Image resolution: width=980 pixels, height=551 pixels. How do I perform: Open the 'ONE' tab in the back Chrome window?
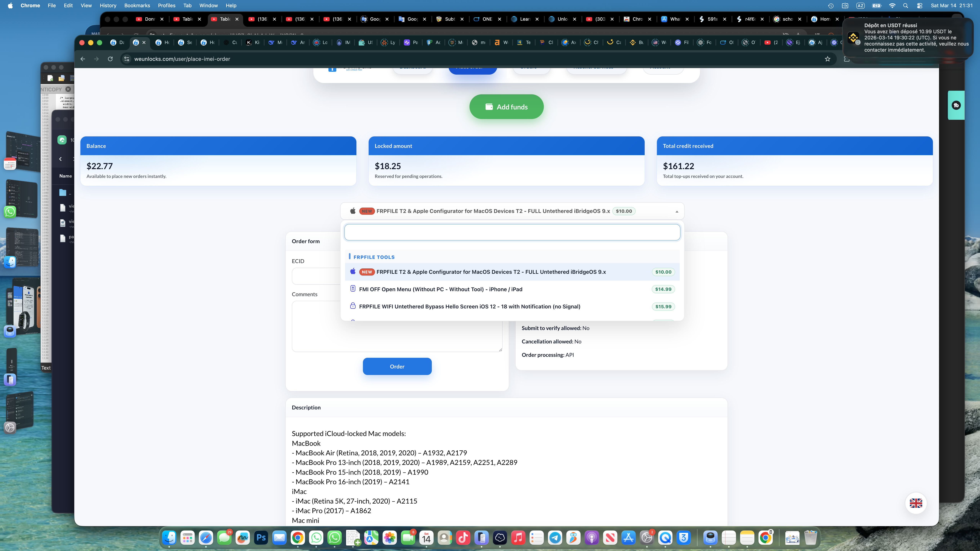[487, 19]
